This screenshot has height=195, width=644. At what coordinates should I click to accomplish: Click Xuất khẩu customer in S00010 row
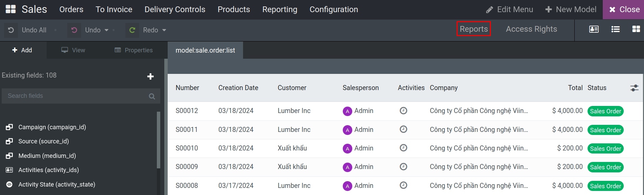292,148
